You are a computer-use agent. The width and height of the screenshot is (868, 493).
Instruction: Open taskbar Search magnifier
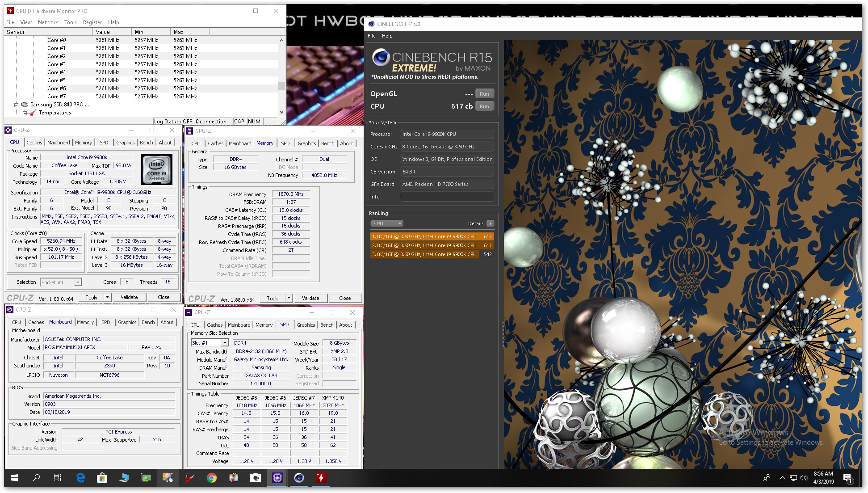pyautogui.click(x=36, y=478)
